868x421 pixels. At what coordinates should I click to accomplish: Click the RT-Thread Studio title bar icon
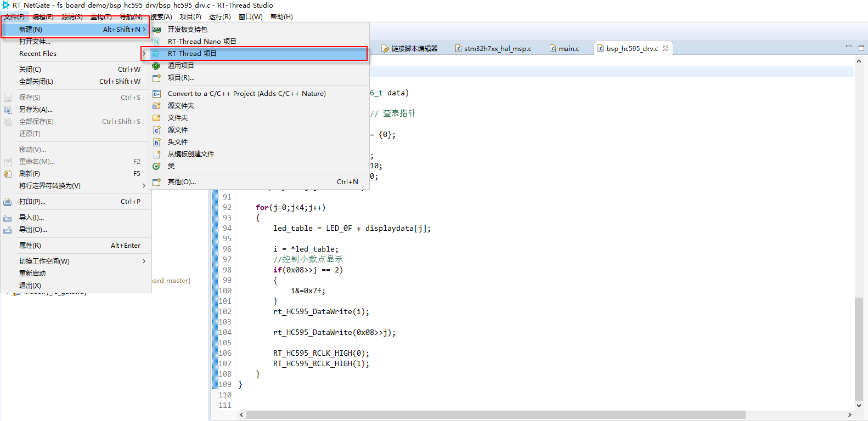point(5,5)
